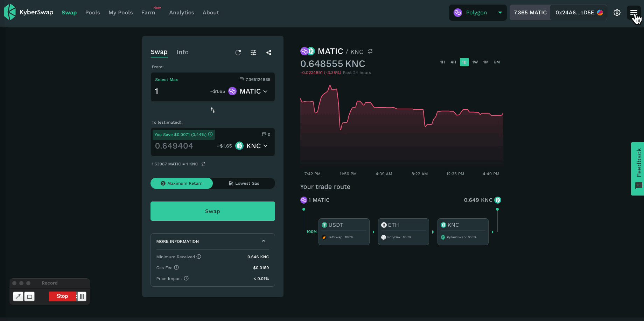Select 4H chart timeframe
Viewport: 644px width, 321px height.
pos(453,62)
